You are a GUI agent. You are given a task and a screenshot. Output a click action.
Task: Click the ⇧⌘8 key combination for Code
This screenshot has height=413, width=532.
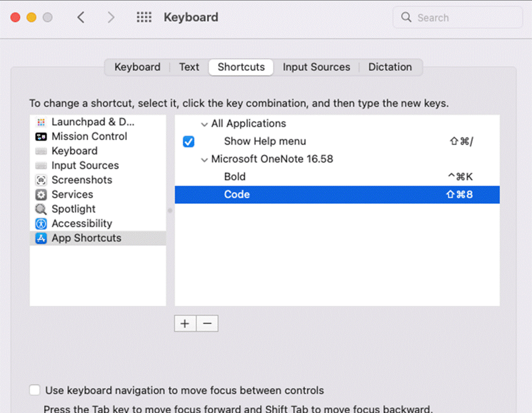tap(459, 195)
